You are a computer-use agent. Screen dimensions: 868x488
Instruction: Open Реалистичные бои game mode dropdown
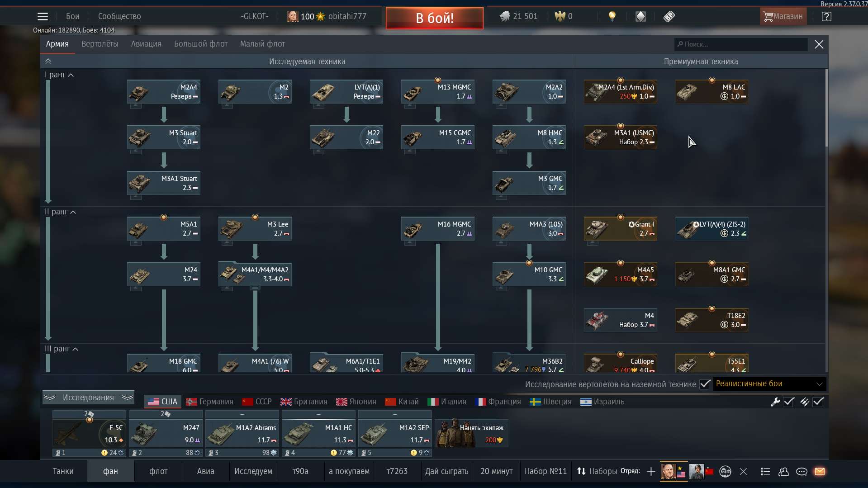(x=769, y=384)
